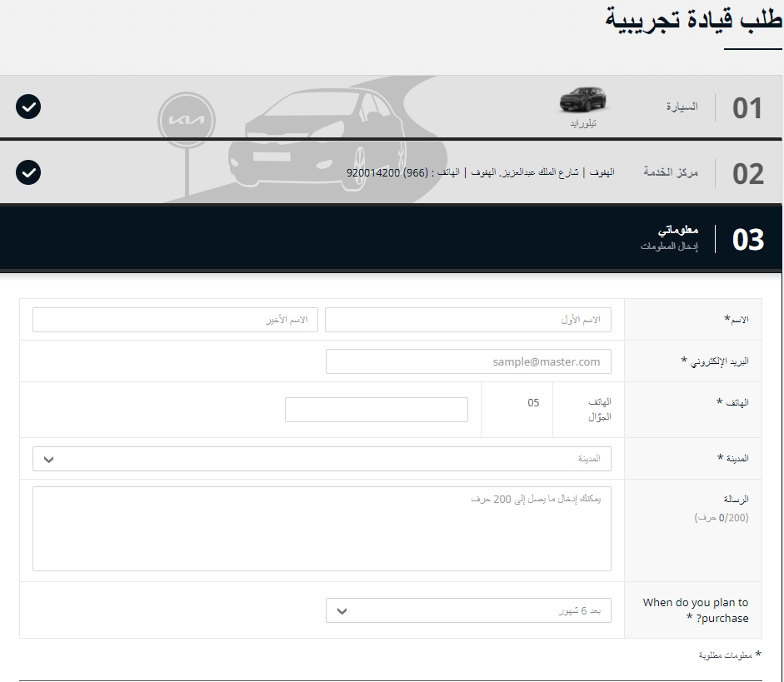The height and width of the screenshot is (682, 784).
Task: Click the large number 01 step indicator
Action: click(x=747, y=108)
